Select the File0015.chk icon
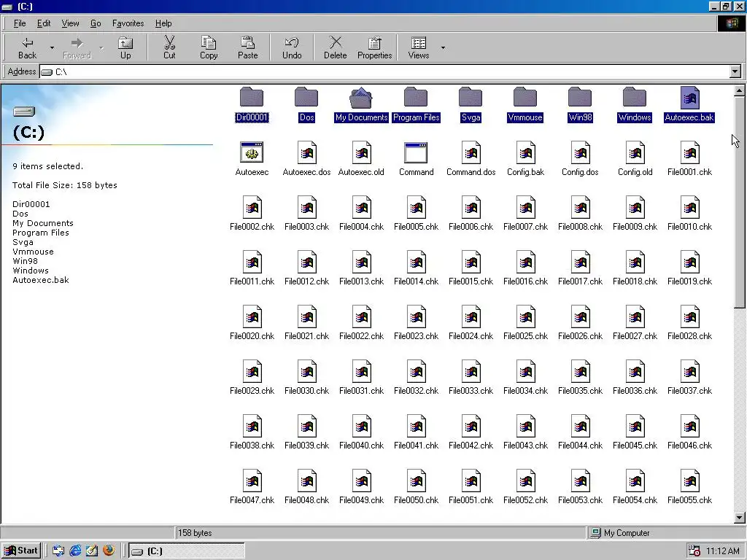 pos(471,262)
